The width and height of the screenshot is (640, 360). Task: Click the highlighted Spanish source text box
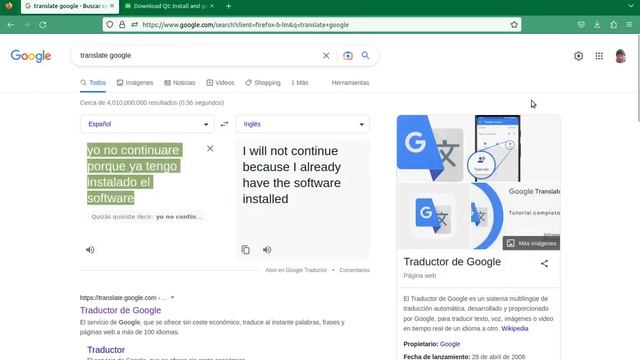(134, 174)
